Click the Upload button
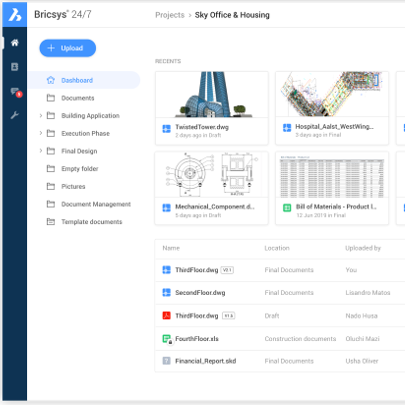Viewport: 405px width, 405px height. [68, 48]
